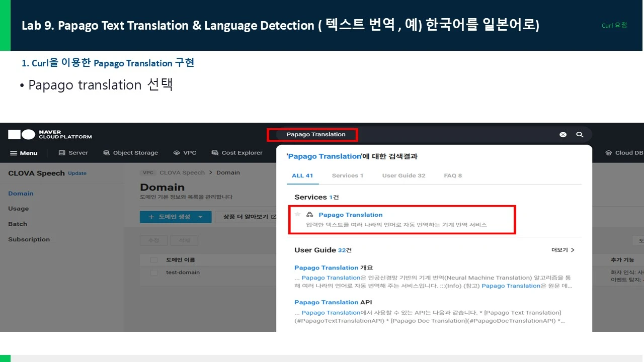Select Subscription in the CLOVA Speech sidebar

(x=29, y=239)
